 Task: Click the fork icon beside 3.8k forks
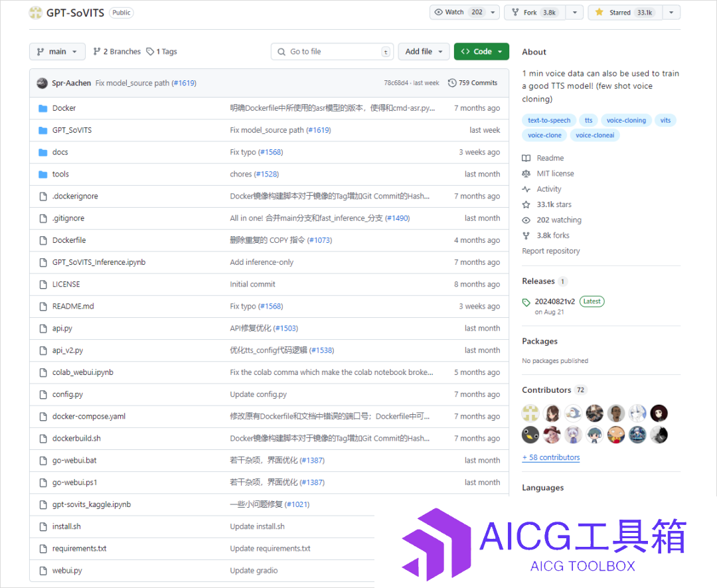526,236
